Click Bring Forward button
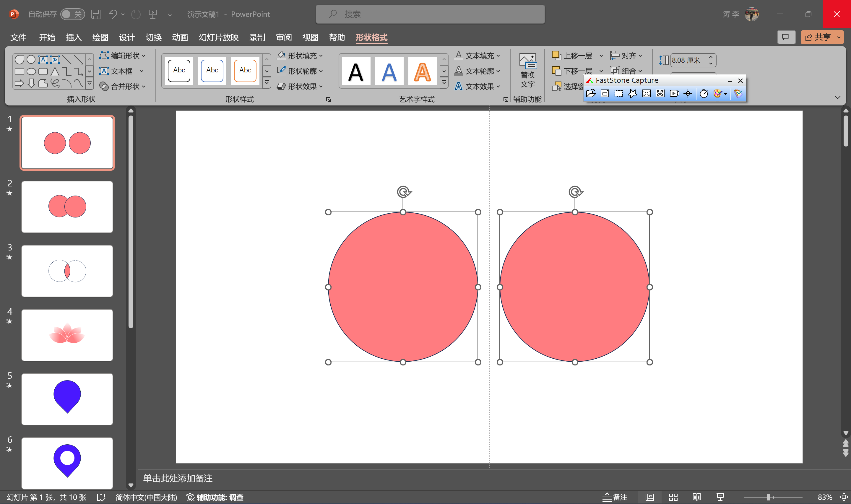The width and height of the screenshot is (851, 504). (573, 55)
